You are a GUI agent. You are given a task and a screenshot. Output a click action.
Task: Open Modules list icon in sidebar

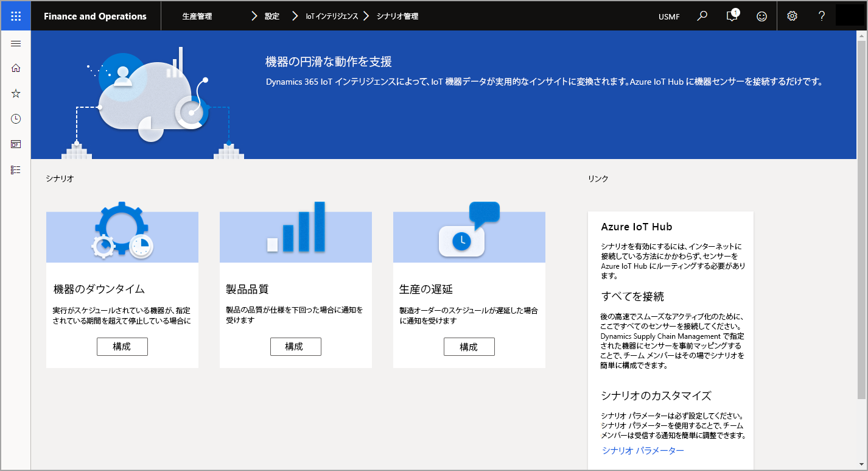(16, 170)
